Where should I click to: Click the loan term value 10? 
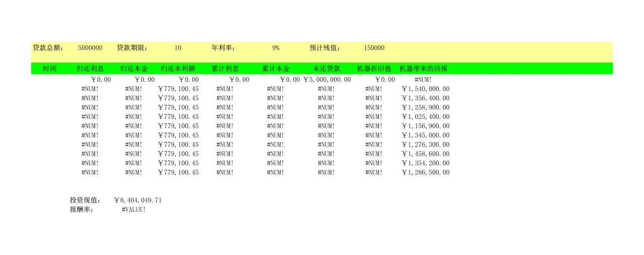178,48
